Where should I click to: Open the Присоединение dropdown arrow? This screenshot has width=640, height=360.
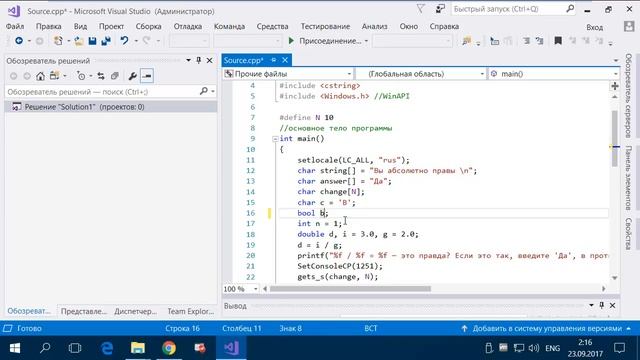tap(366, 41)
